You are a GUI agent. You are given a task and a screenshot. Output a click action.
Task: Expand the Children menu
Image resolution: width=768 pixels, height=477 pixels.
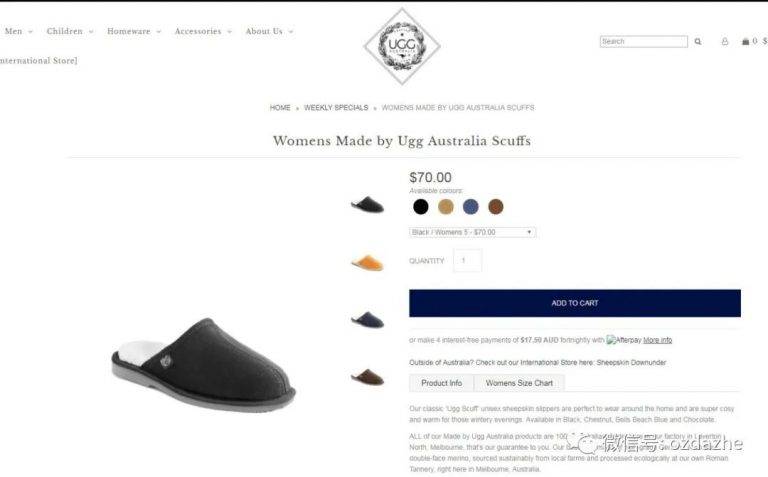[70, 31]
